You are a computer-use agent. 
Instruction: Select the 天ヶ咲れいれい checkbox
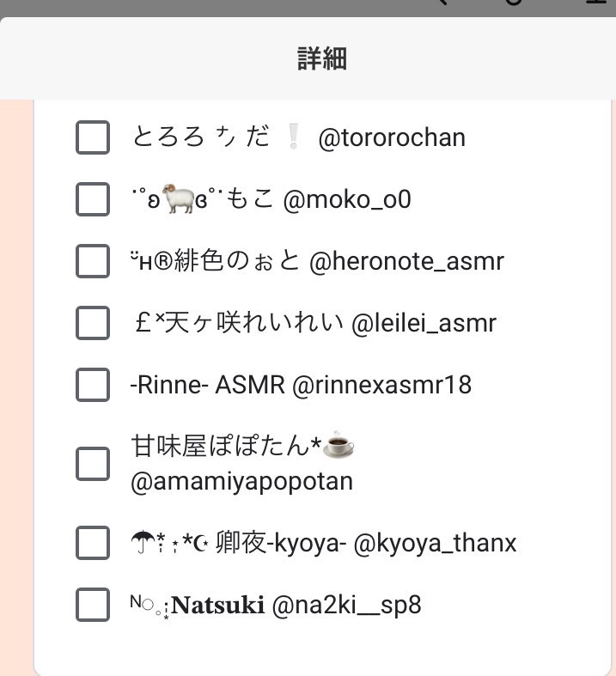tap(93, 323)
